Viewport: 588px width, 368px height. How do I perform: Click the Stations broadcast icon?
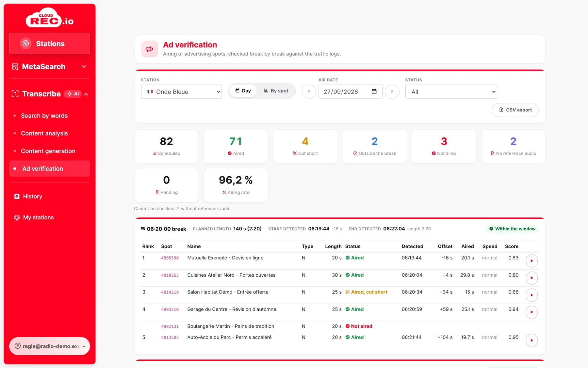point(26,44)
